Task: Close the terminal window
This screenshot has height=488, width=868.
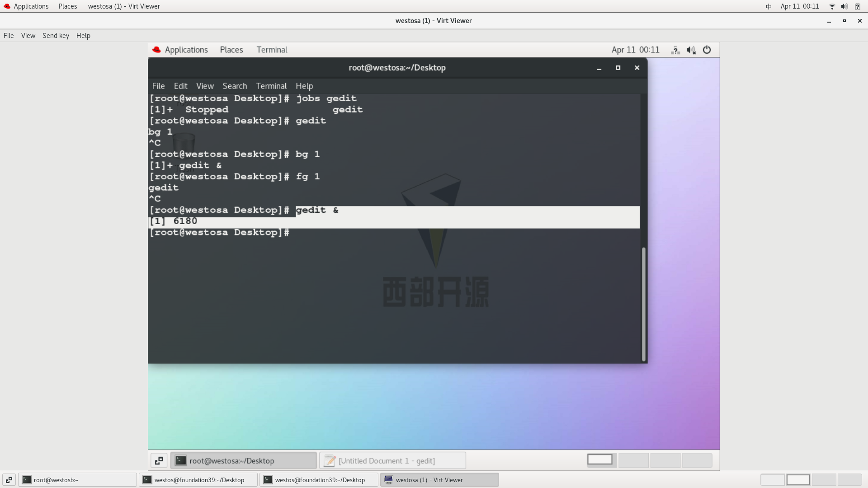Action: [637, 68]
